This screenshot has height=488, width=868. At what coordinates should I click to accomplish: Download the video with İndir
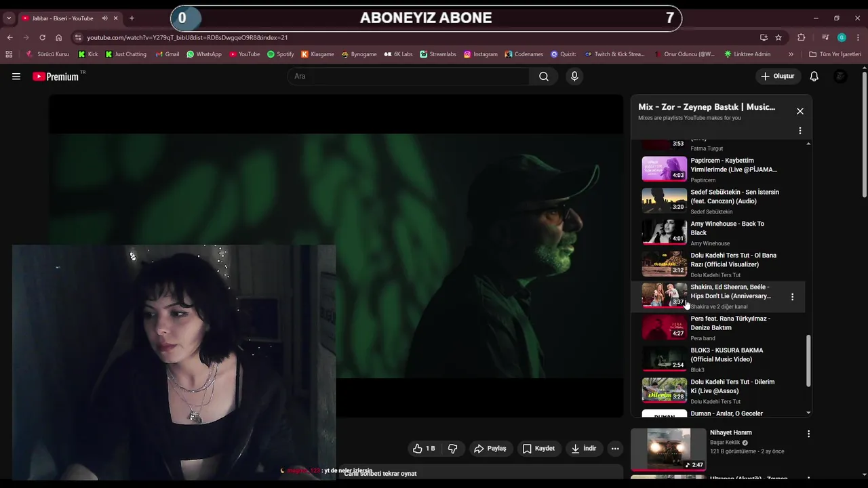(x=584, y=449)
